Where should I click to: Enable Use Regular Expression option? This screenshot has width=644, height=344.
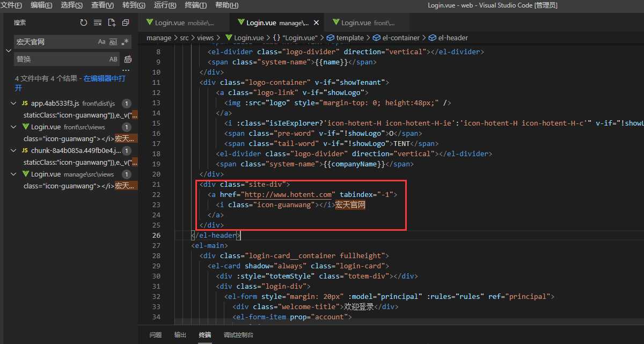pos(125,42)
